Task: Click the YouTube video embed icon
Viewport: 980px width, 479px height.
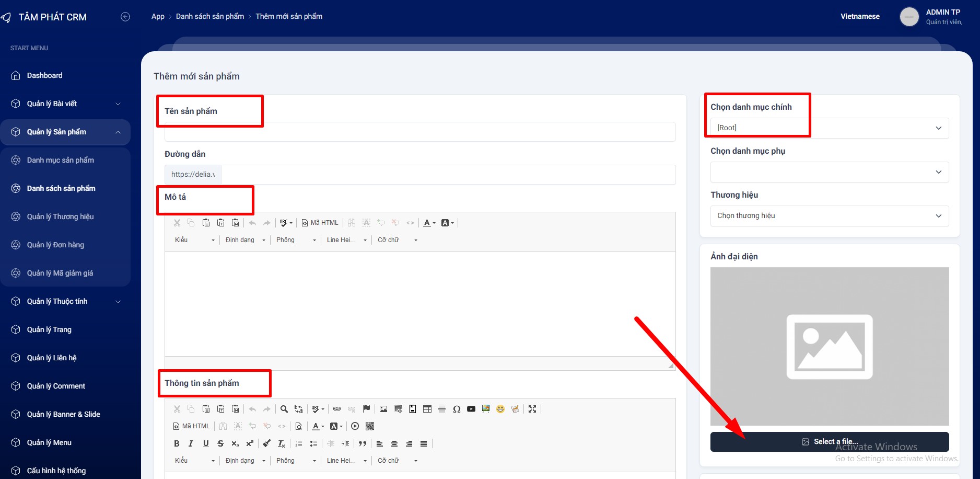Action: [x=471, y=409]
